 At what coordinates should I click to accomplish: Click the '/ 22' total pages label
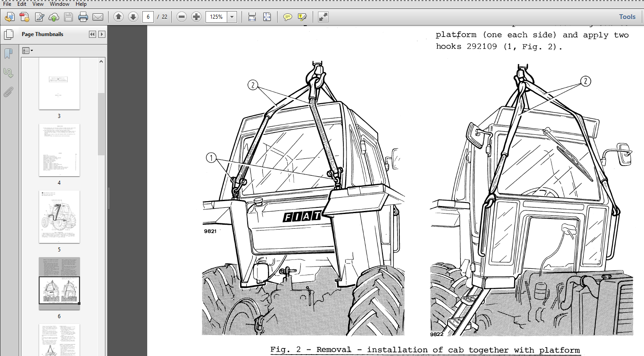pos(162,17)
